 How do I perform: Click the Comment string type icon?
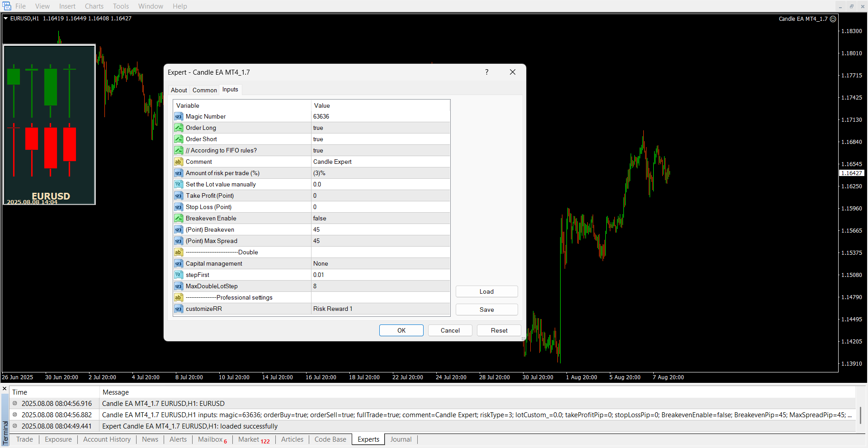click(179, 162)
